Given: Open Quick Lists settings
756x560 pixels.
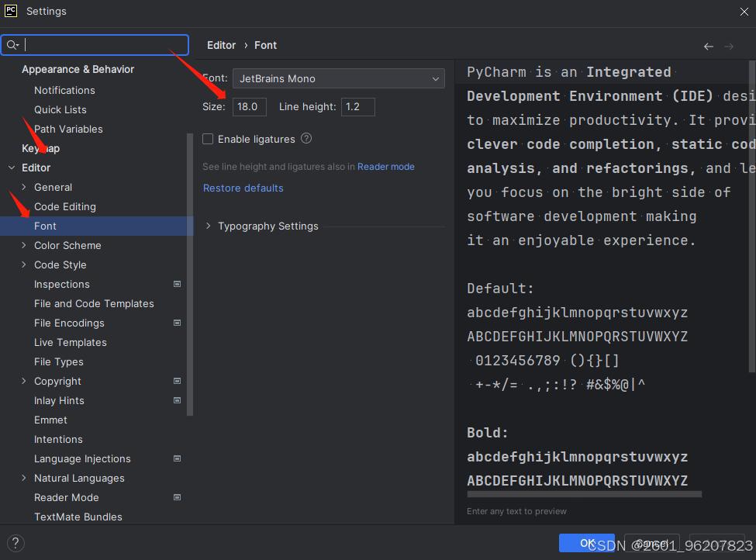Looking at the screenshot, I should (60, 110).
